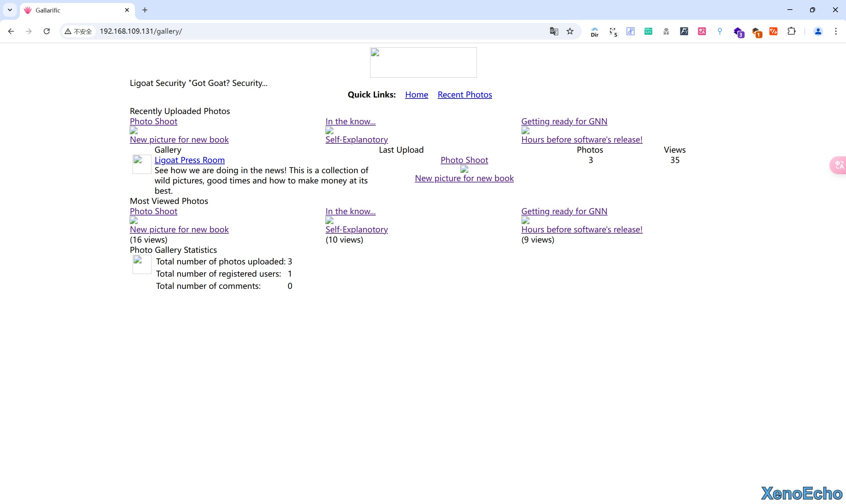Click the Home quick link
This screenshot has height=504, width=846.
point(416,95)
